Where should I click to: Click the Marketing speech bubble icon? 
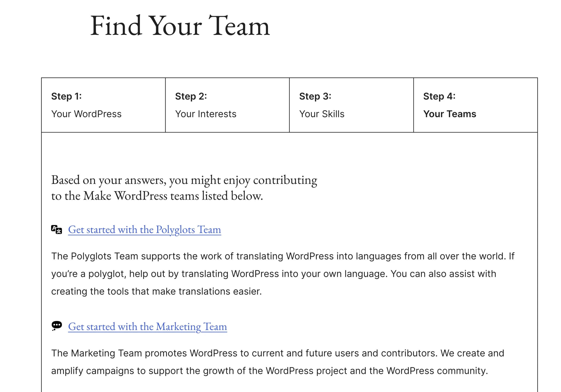(x=57, y=326)
